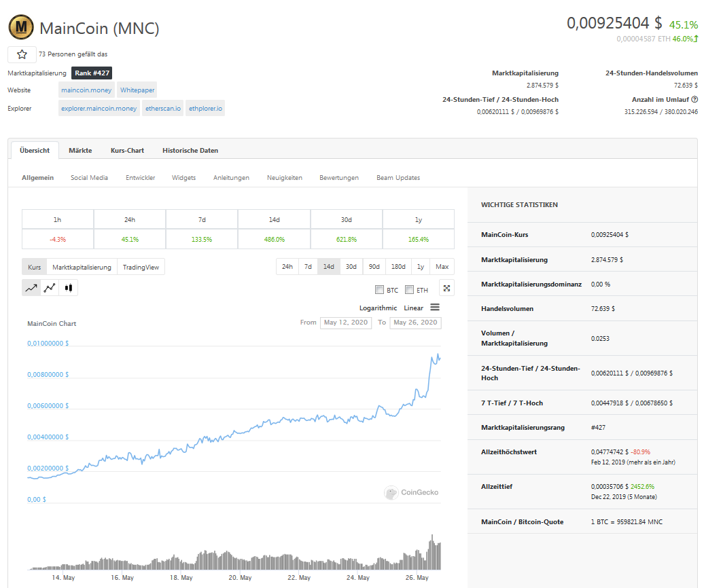Click the 26. May axis label
The image size is (704, 588).
[x=417, y=577]
